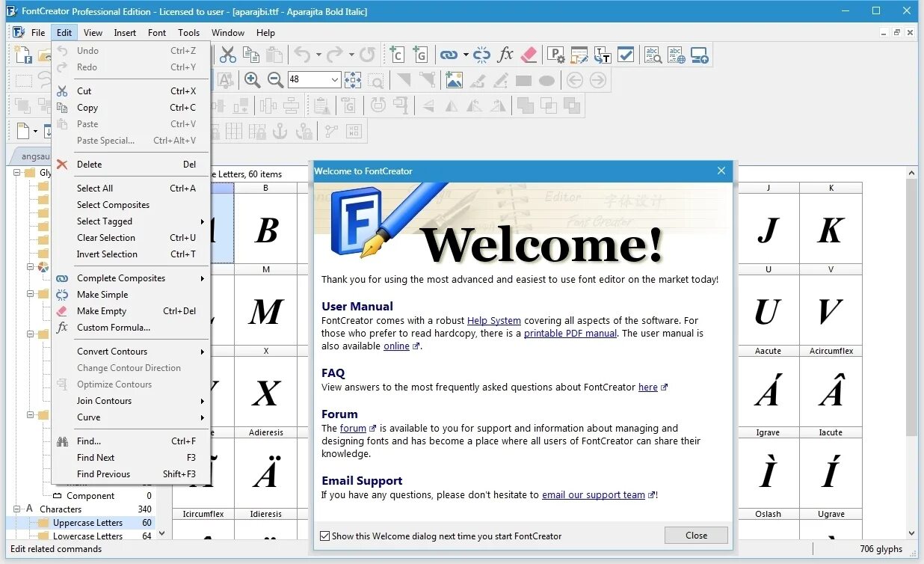Click the fx Custom Formula toolbar icon
Screen dimensions: 924x564
(505, 55)
